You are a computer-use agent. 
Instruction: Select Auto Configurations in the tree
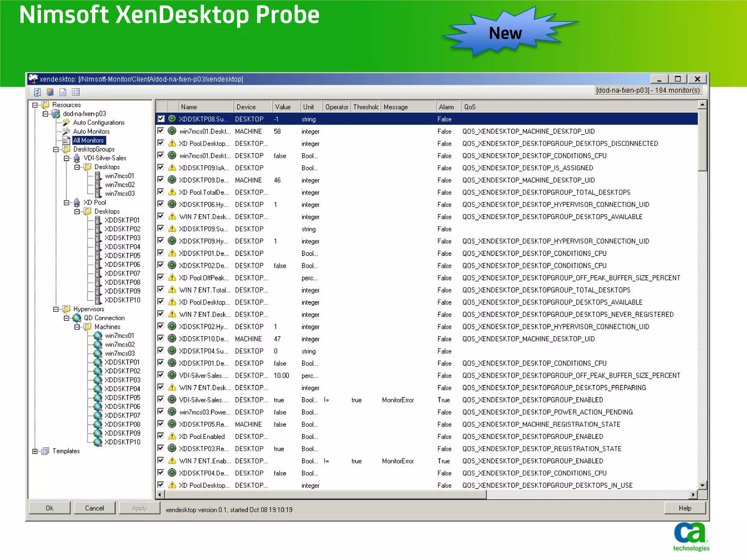coord(99,122)
